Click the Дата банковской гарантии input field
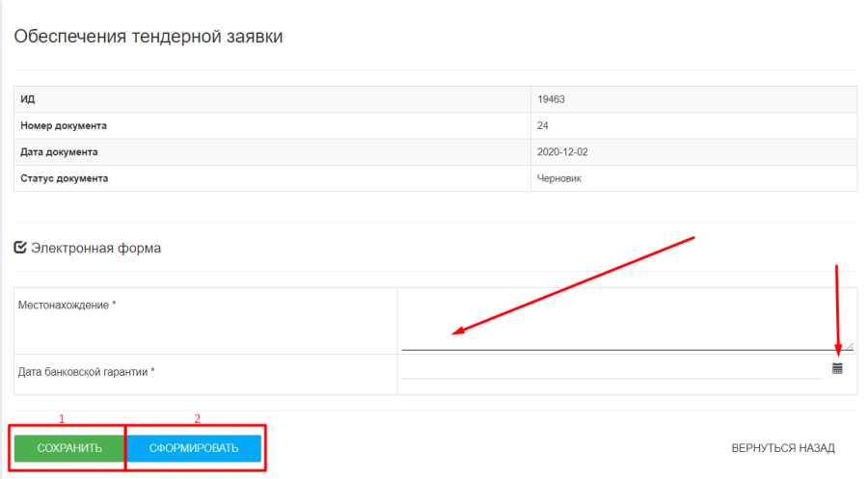This screenshot has width=868, height=479. (x=612, y=369)
